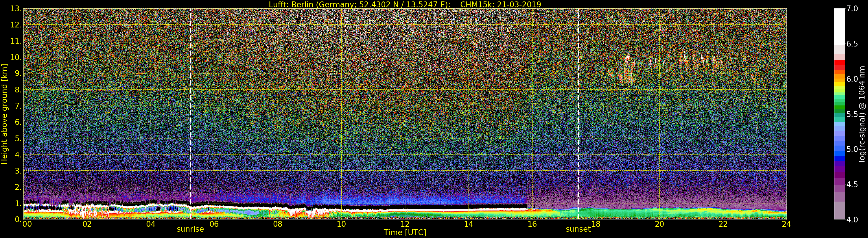Screen dimensions: 868x238
Task: Click the "6.0" colorbar scale label
Action: point(852,79)
